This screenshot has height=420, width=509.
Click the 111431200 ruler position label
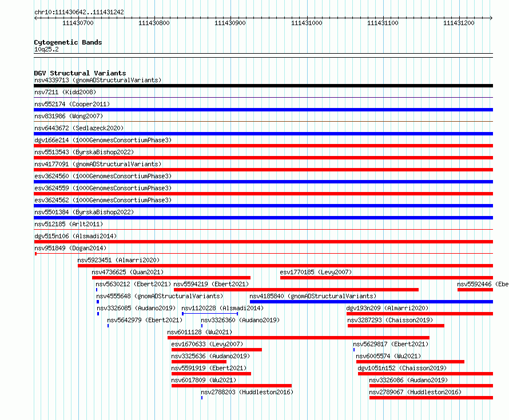coord(459,23)
